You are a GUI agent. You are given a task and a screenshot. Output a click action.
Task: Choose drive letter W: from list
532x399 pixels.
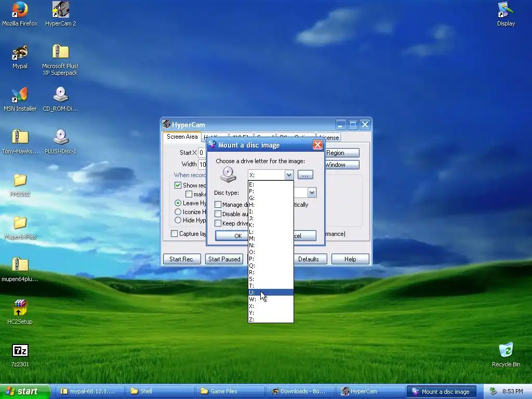click(271, 299)
